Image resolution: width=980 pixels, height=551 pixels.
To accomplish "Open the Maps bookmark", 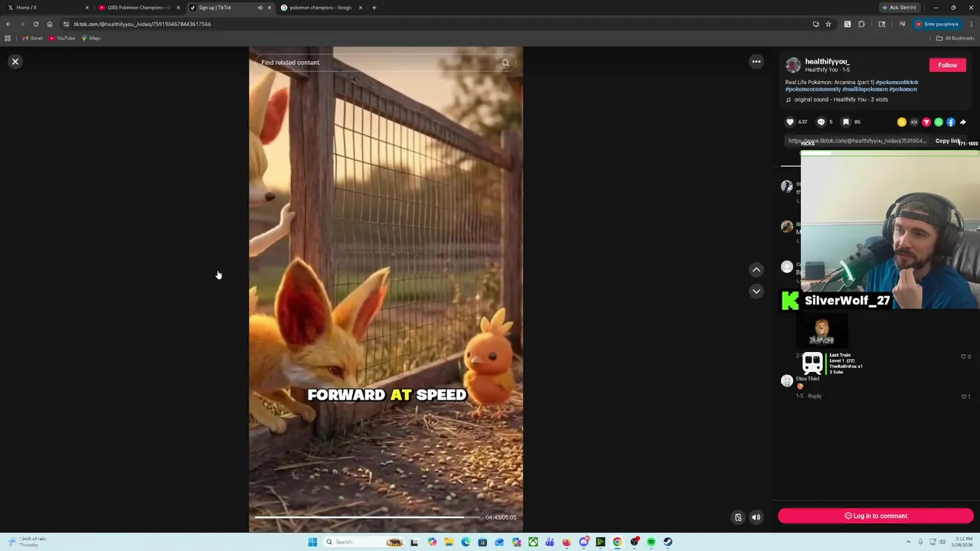I will pos(91,38).
